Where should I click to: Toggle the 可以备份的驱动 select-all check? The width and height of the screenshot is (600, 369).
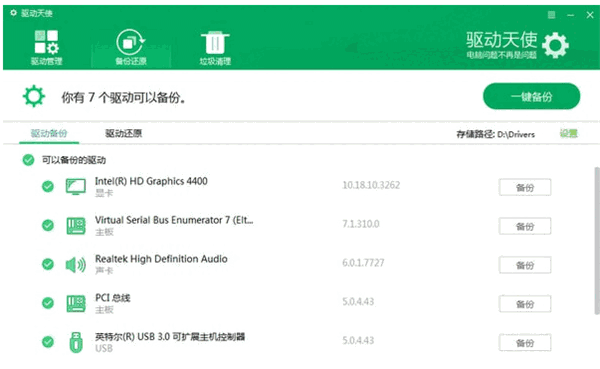(28, 160)
